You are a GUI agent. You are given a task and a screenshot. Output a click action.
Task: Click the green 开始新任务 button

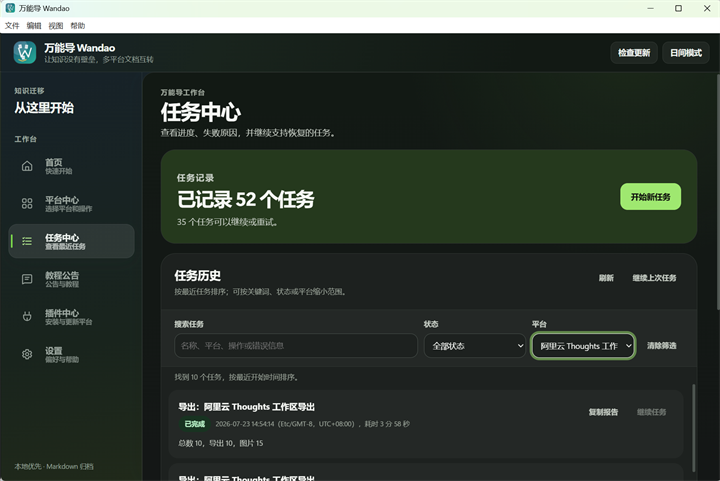(650, 197)
